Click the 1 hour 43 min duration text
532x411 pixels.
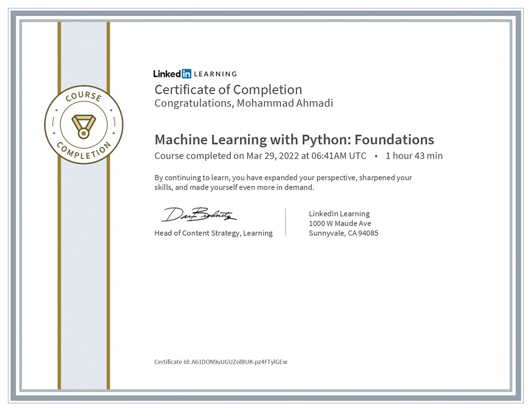(x=415, y=156)
